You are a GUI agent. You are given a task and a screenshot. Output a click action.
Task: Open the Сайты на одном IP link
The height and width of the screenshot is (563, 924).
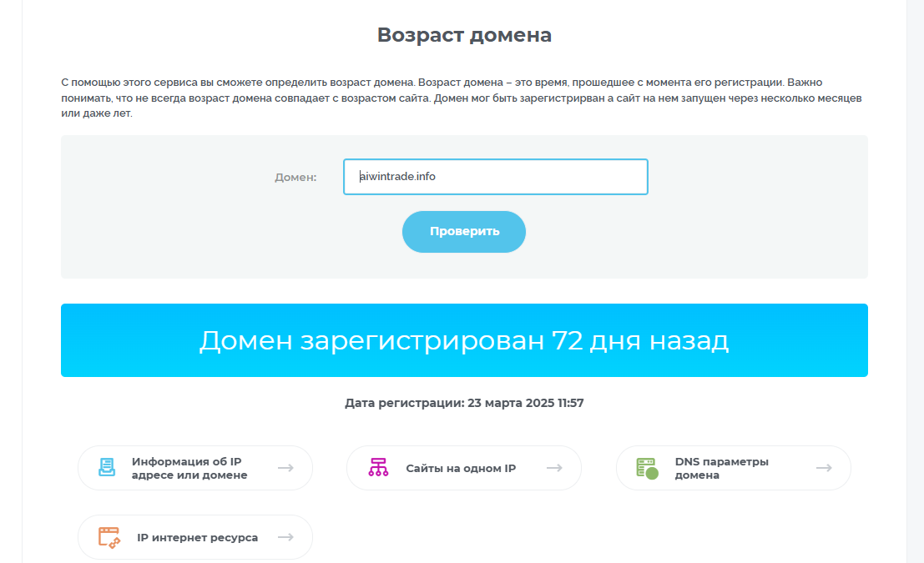[x=464, y=468]
